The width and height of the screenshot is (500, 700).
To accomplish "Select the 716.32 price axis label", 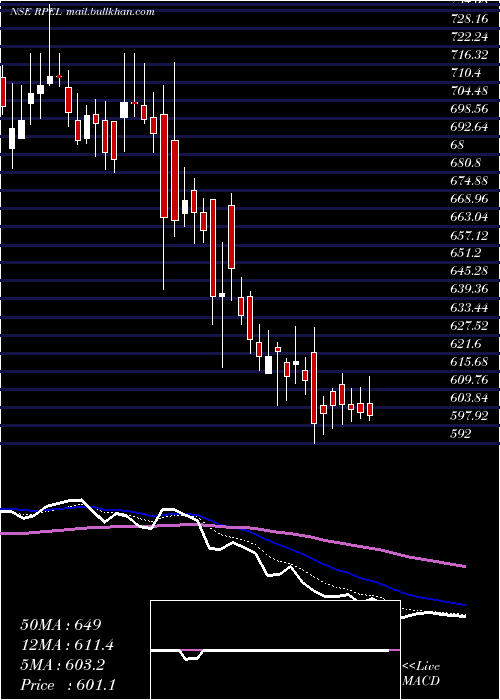I will [x=467, y=55].
